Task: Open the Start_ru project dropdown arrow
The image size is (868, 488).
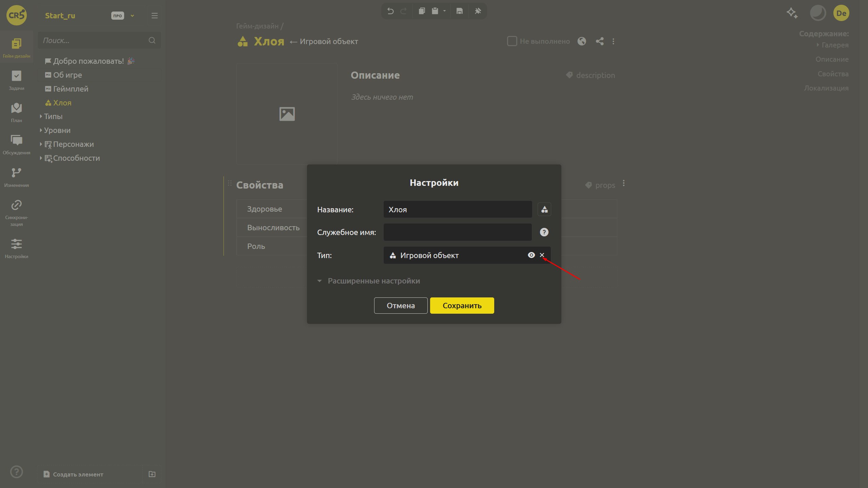Action: [132, 16]
